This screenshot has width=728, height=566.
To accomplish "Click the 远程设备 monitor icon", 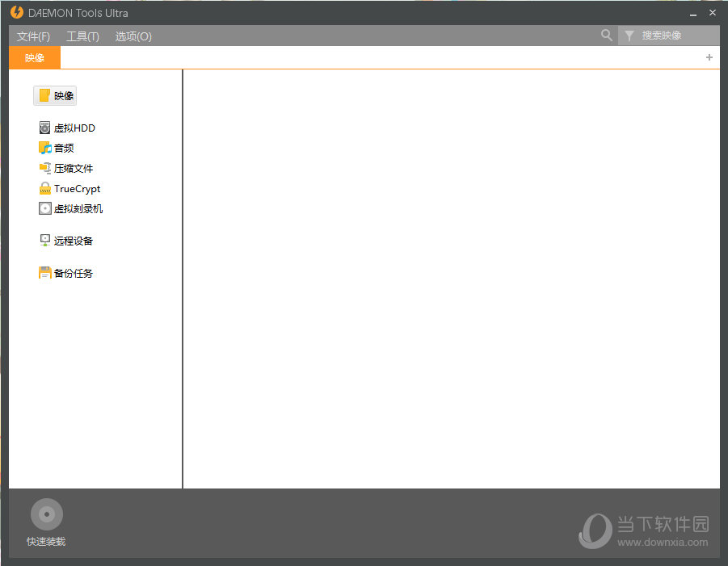I will tap(45, 241).
